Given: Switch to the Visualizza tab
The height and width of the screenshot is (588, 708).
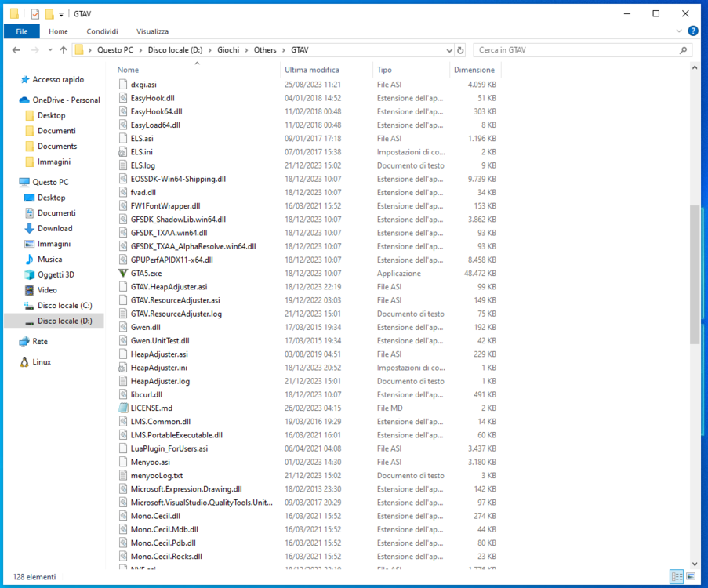Looking at the screenshot, I should tap(152, 31).
